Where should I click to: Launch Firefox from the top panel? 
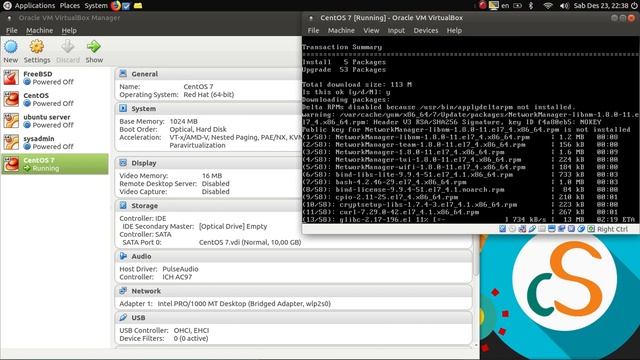pyautogui.click(x=116, y=5)
